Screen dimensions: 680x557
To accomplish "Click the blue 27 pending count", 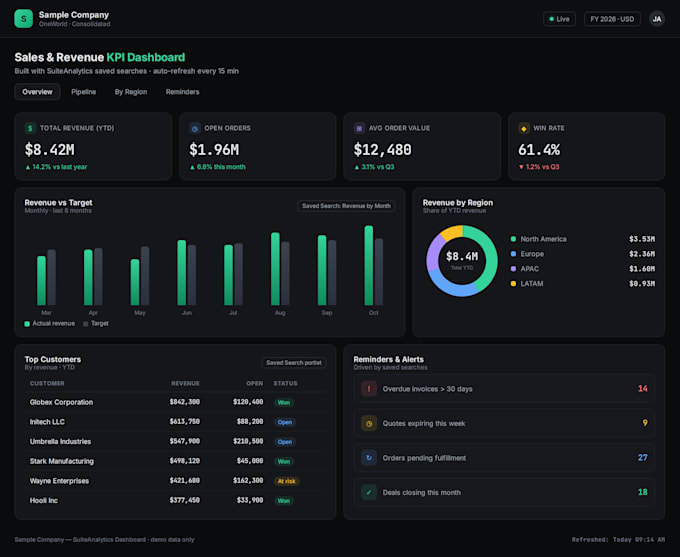I will (x=642, y=458).
